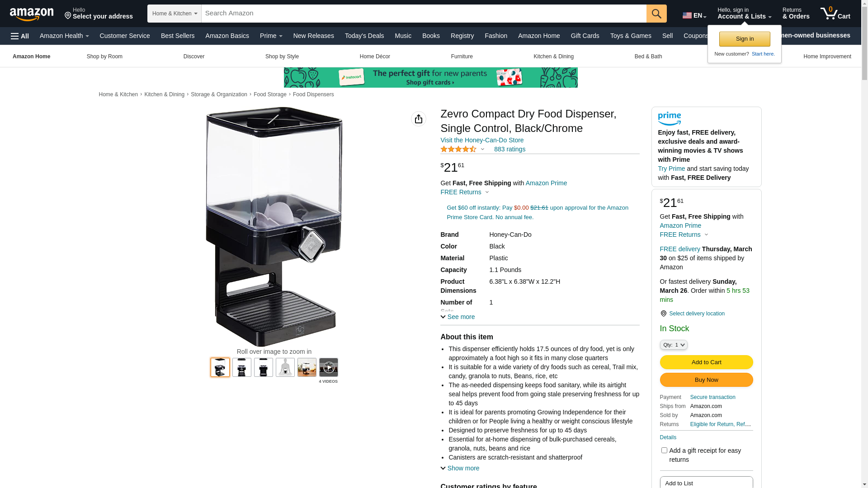This screenshot has height=488, width=868.
Task: Click the search magnifier button
Action: (x=656, y=14)
